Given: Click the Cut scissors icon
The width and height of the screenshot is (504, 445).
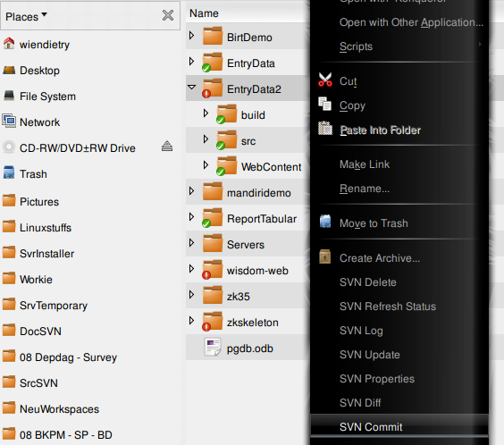Looking at the screenshot, I should pos(325,80).
